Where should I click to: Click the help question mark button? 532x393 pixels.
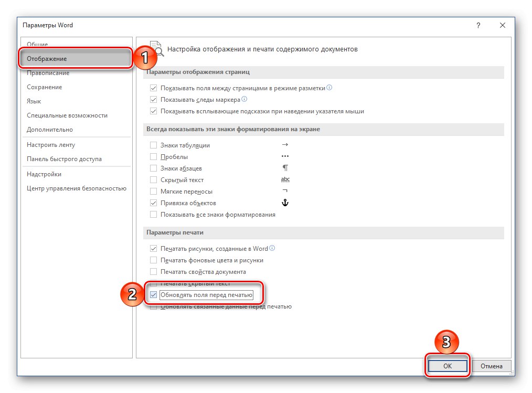click(x=478, y=26)
